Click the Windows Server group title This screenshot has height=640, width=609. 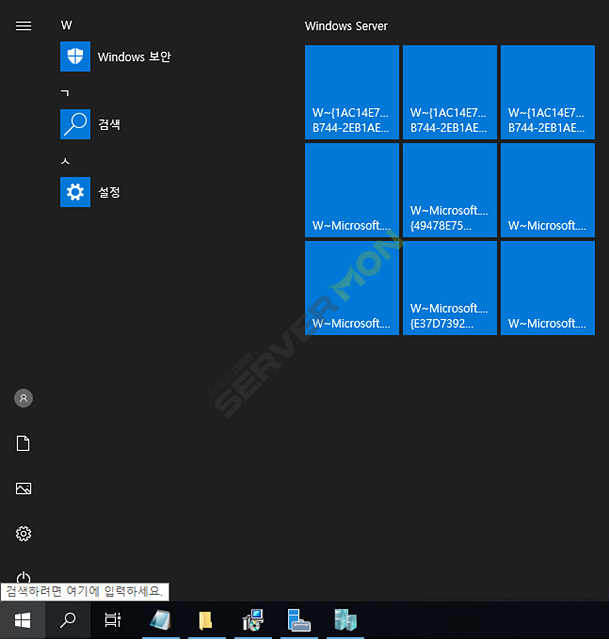coord(346,26)
